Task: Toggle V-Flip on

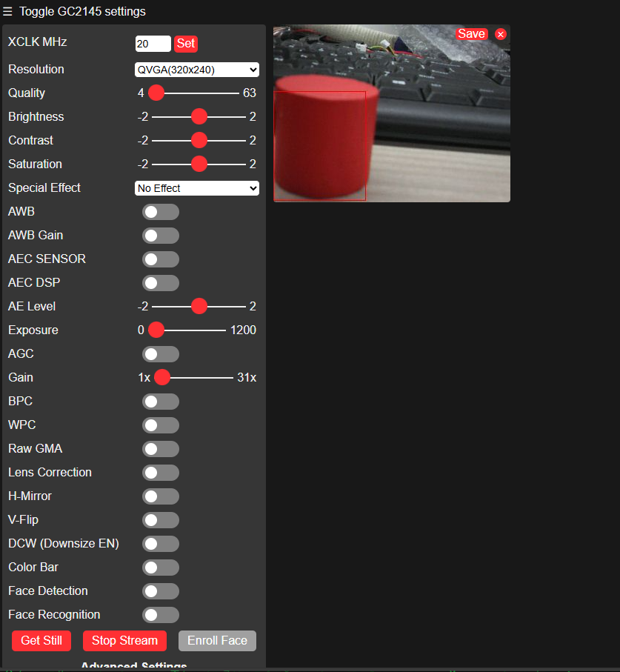Action: coord(161,520)
